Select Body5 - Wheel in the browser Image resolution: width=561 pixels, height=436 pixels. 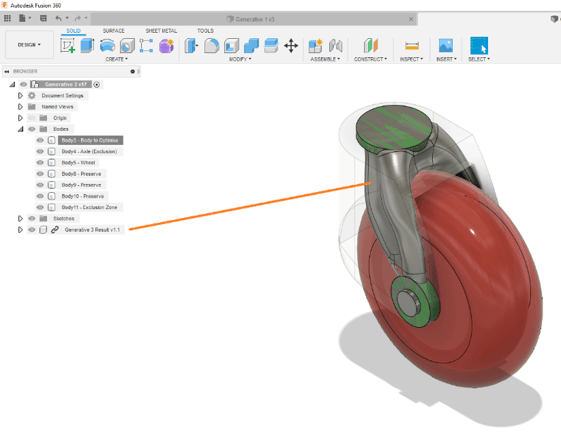click(x=78, y=162)
